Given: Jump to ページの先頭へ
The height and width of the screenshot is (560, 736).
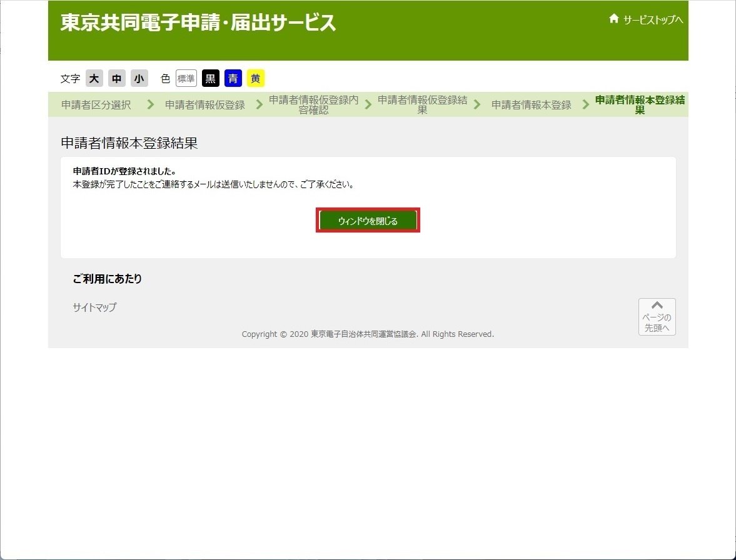Looking at the screenshot, I should 657,317.
